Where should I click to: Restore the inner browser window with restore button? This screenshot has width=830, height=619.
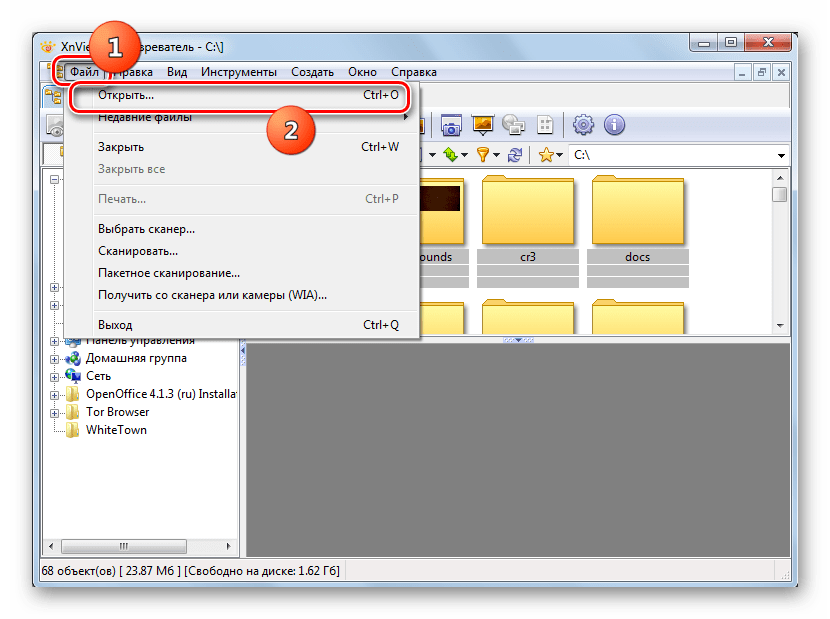(761, 72)
